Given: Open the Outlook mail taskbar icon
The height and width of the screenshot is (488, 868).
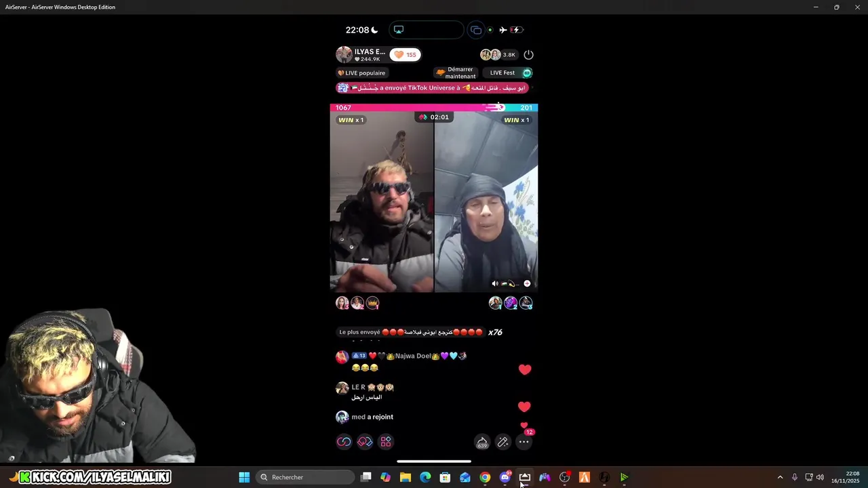Looking at the screenshot, I should pos(465,477).
